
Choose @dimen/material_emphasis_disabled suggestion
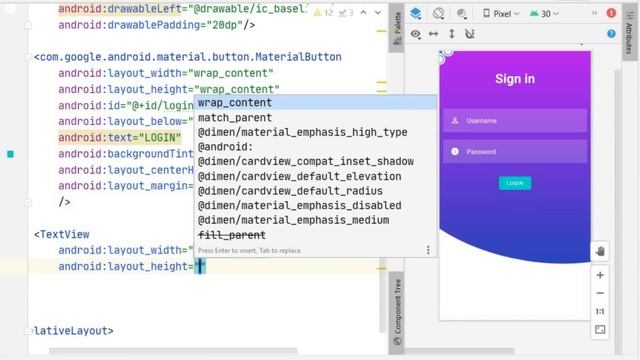point(316,205)
